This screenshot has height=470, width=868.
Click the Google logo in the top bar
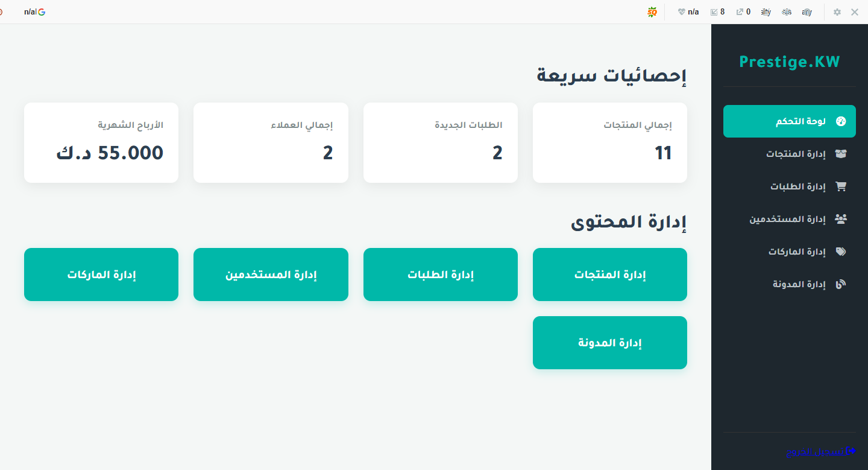pyautogui.click(x=42, y=11)
